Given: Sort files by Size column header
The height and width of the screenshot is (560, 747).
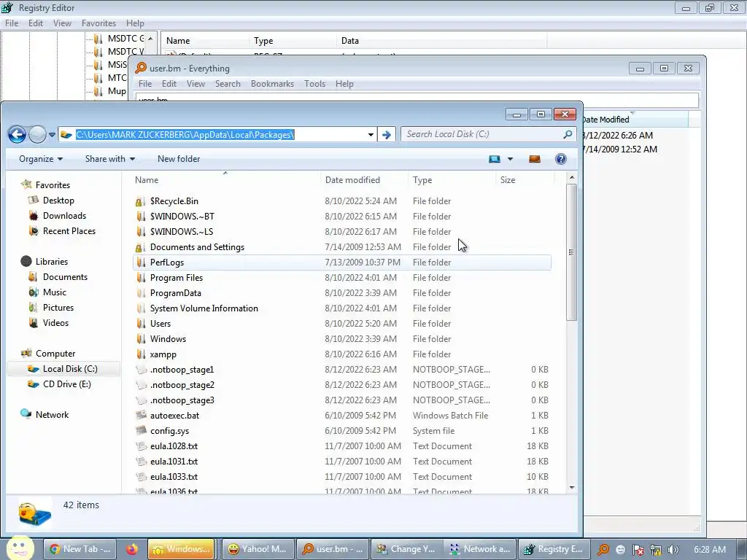Looking at the screenshot, I should tap(508, 180).
